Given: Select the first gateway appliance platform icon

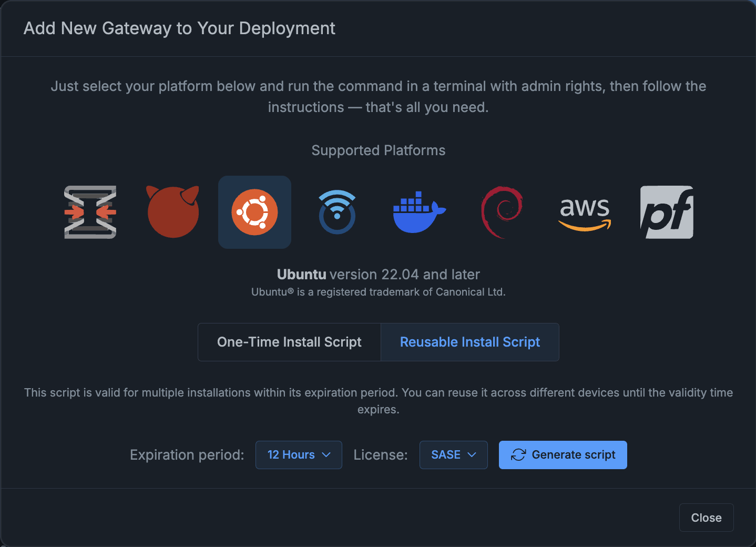Looking at the screenshot, I should [x=90, y=212].
